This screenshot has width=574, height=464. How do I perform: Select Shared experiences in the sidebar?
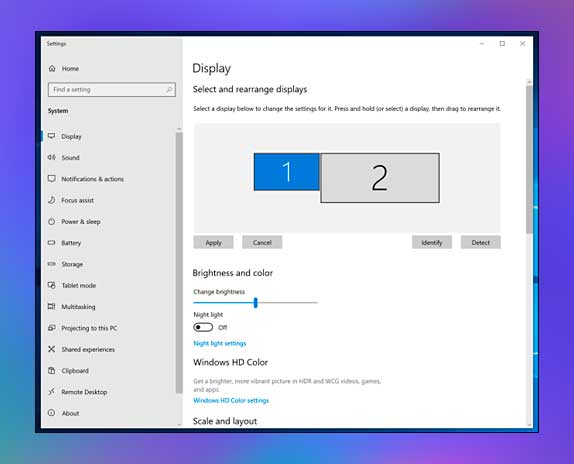[88, 349]
